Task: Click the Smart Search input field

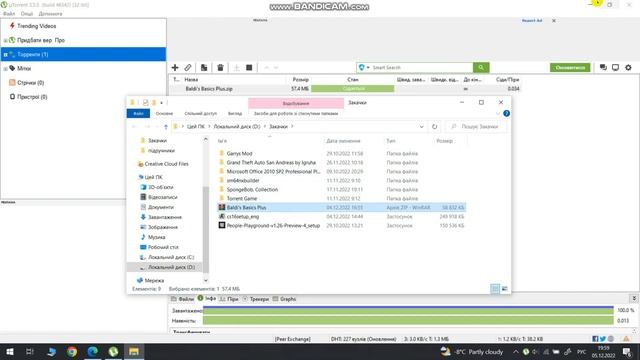Action: [422, 67]
